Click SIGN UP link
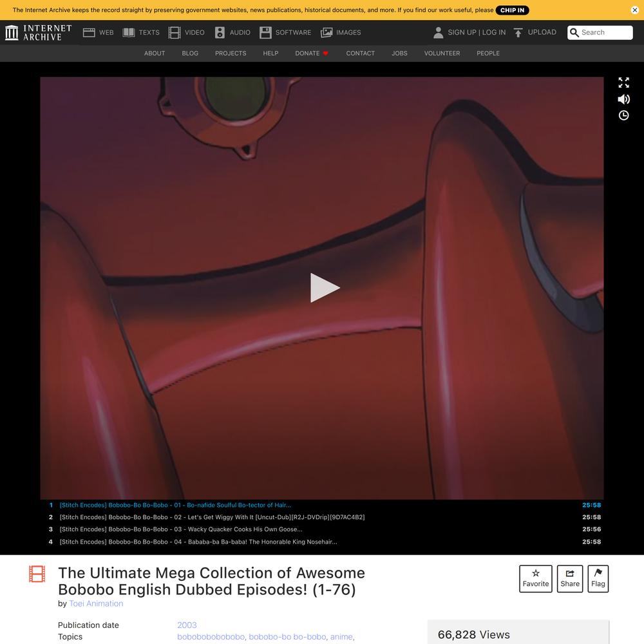Viewport: 644px width, 644px height. pos(462,32)
